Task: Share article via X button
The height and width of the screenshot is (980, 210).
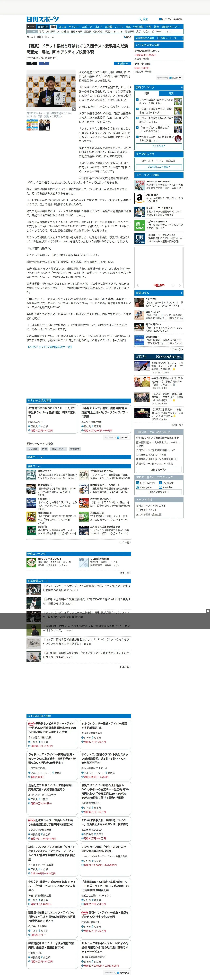Action: coord(32,64)
